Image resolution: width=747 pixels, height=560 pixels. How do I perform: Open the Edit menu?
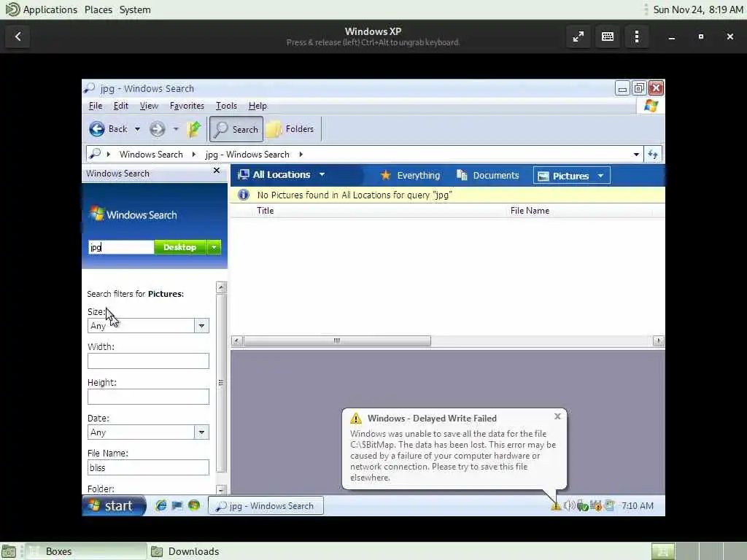click(121, 106)
